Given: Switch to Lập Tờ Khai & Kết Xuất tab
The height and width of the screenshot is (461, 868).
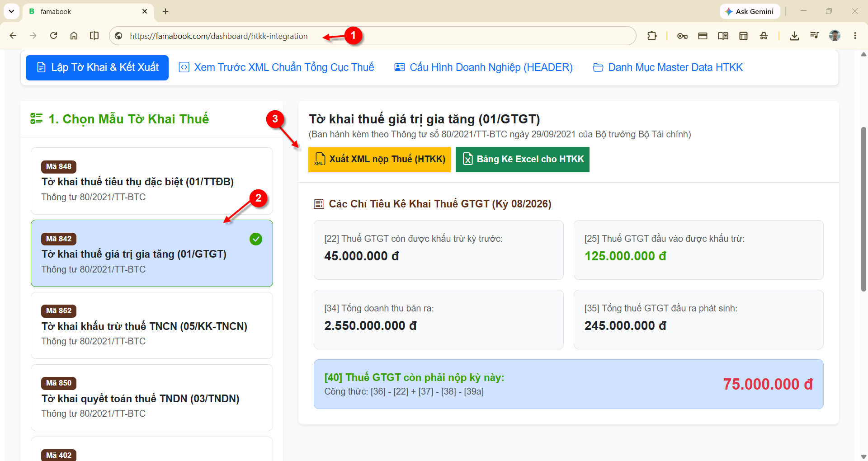Looking at the screenshot, I should click(x=97, y=68).
